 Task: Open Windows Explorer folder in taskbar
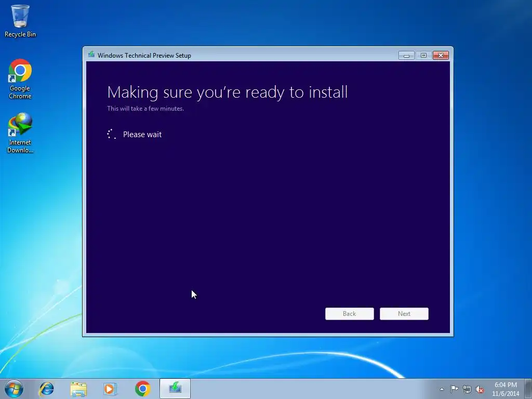point(78,389)
